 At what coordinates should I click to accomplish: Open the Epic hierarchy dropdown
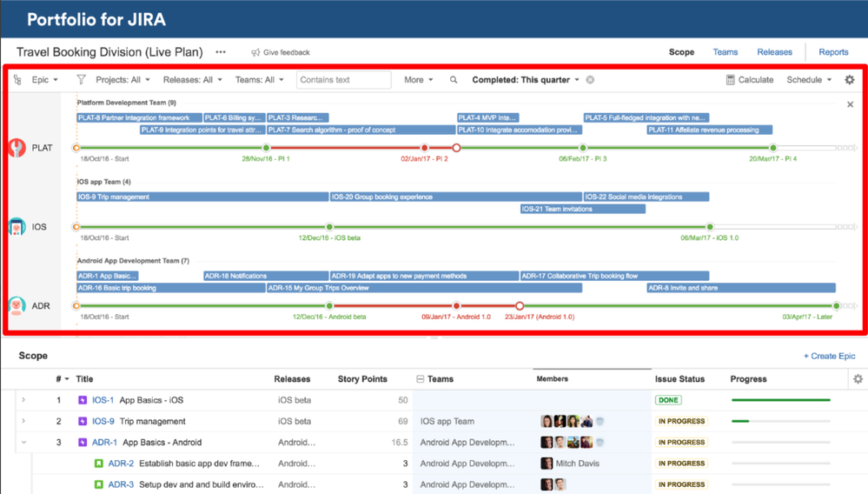pos(44,80)
